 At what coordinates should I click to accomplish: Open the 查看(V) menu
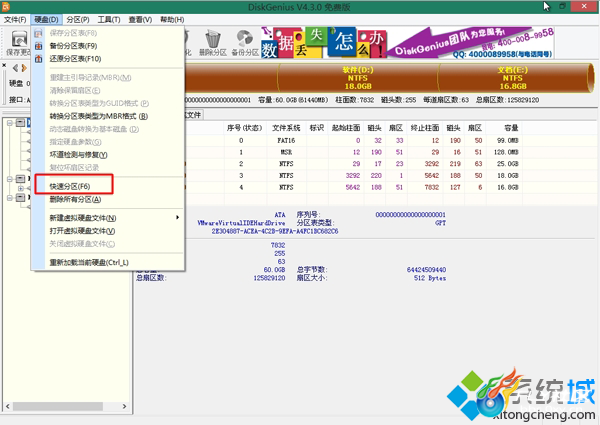[140, 20]
